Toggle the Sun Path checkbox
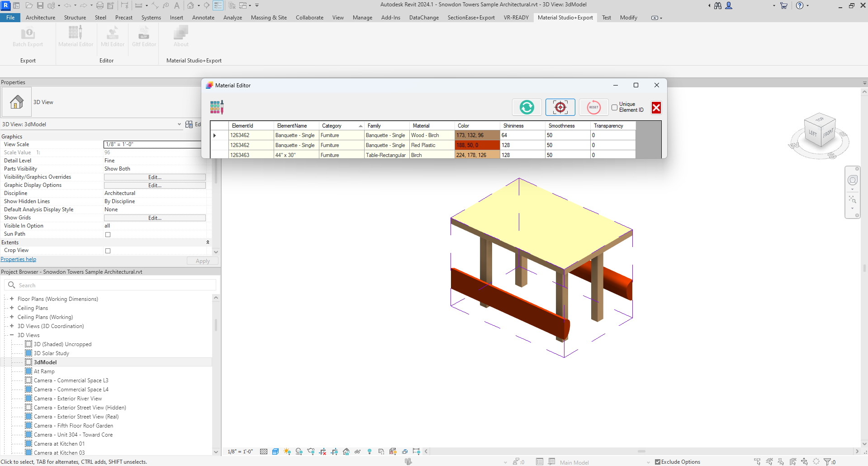Image resolution: width=868 pixels, height=466 pixels. coord(108,234)
